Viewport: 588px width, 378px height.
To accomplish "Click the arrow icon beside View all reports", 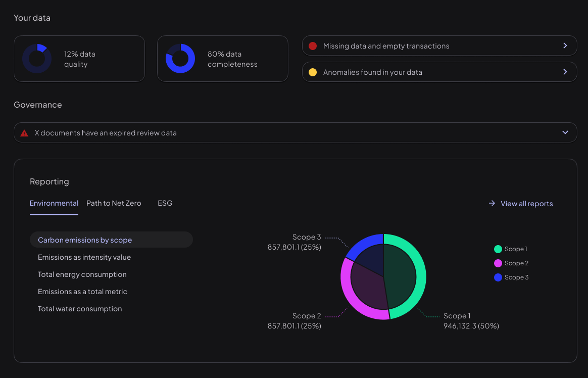I will click(x=492, y=203).
